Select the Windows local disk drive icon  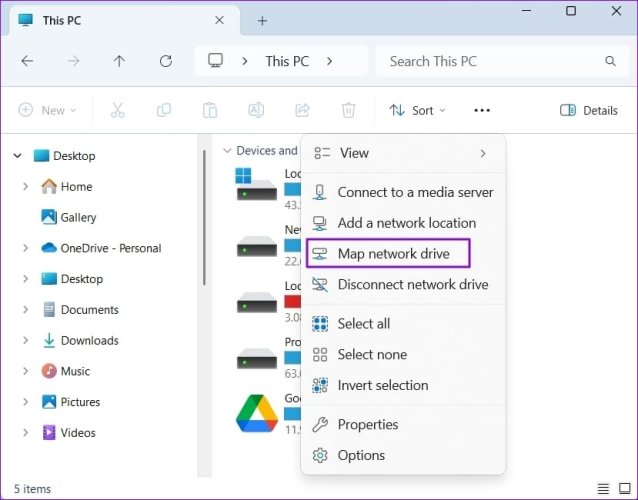256,185
